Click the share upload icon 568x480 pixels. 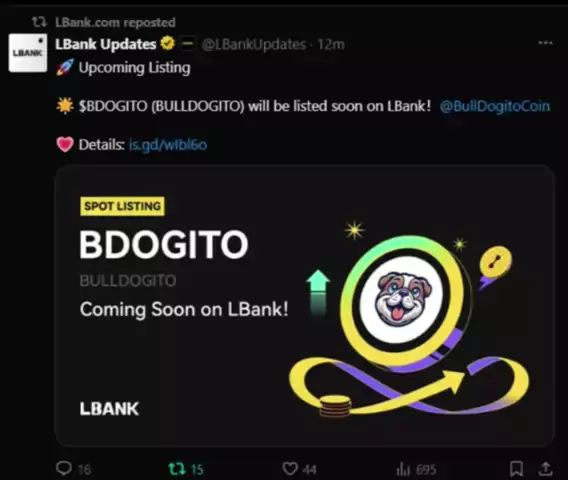545,468
